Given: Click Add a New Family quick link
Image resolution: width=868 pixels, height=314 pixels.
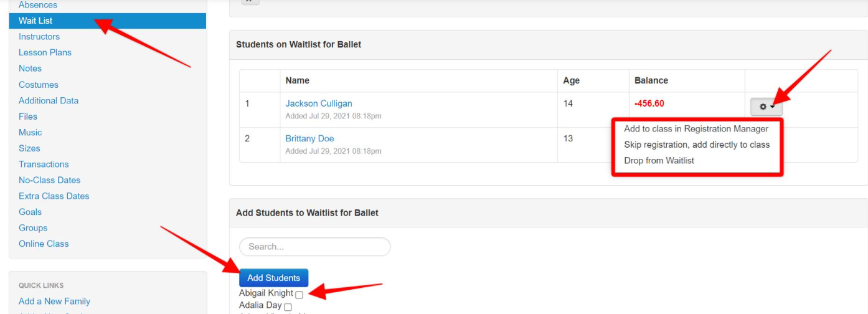Looking at the screenshot, I should pos(54,302).
